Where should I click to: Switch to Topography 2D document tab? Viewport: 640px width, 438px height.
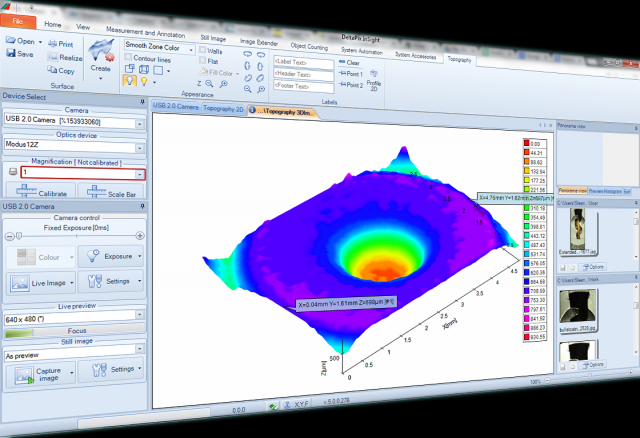pos(223,109)
